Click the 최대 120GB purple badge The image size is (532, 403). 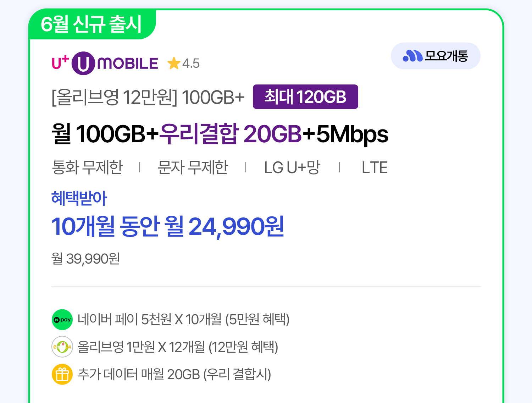tap(305, 97)
